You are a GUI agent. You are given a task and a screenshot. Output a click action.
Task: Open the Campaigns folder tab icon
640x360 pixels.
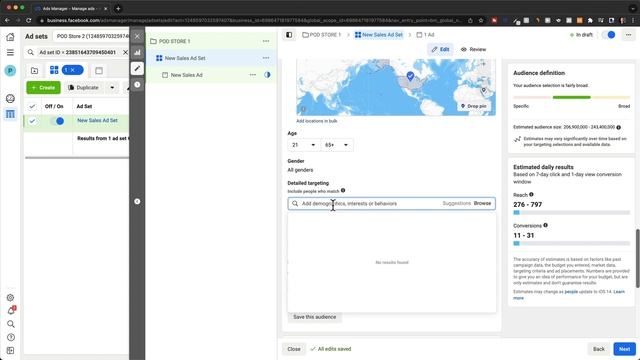(x=34, y=71)
